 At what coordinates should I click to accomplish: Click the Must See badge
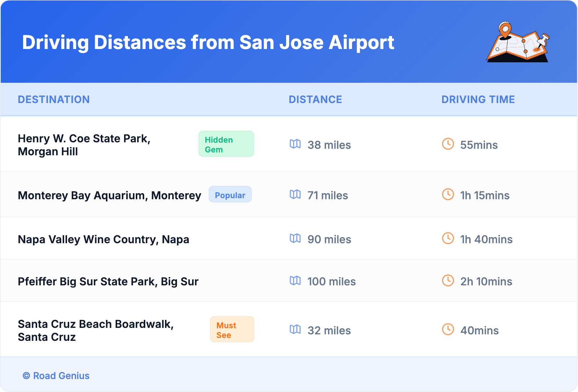pyautogui.click(x=232, y=330)
